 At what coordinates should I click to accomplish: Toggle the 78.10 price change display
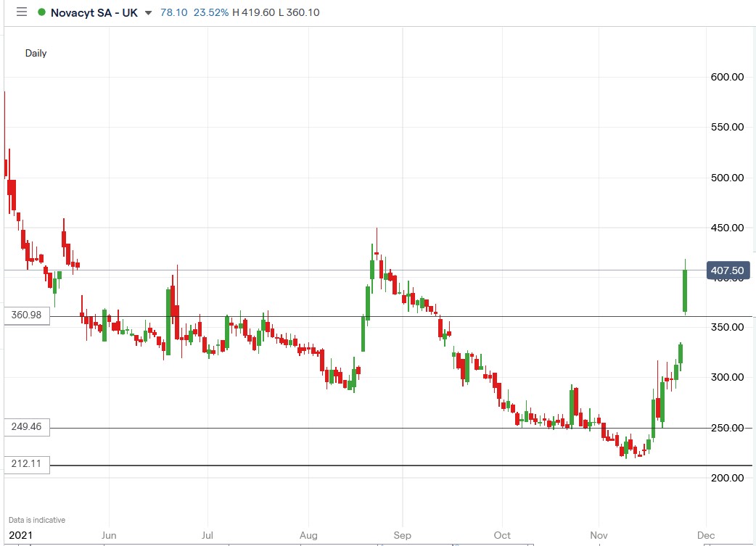[175, 12]
